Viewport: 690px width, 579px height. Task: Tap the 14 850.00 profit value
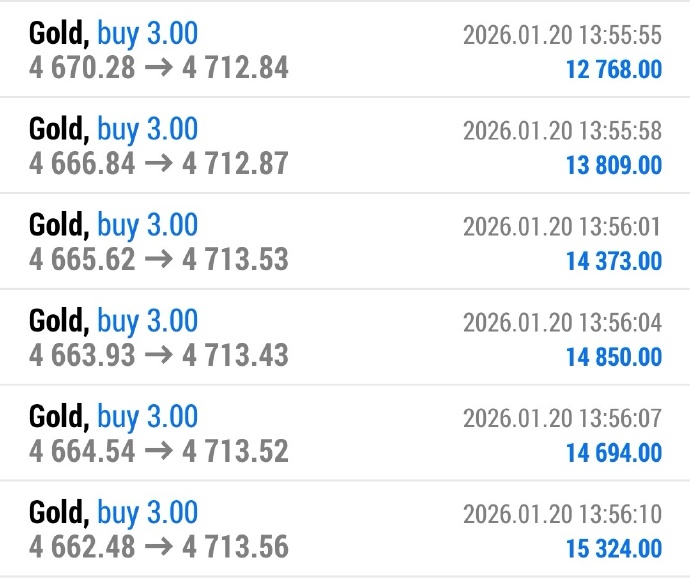(613, 357)
